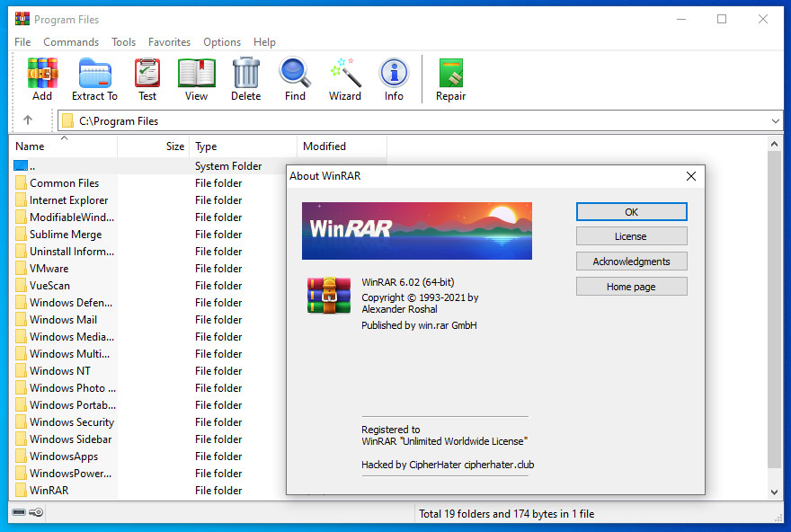Viewport: 791px width, 532px height.
Task: Sort file list by Type column
Action: click(x=244, y=146)
